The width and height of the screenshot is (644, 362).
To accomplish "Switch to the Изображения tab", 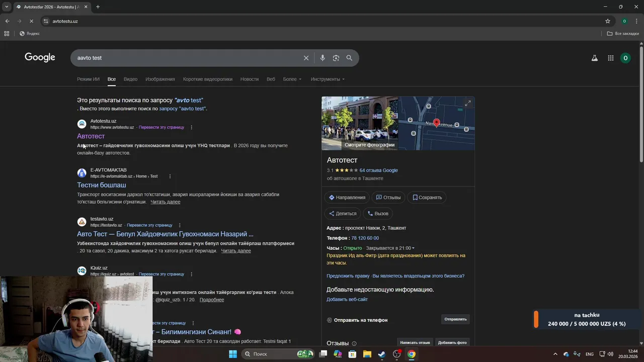I will pyautogui.click(x=160, y=79).
